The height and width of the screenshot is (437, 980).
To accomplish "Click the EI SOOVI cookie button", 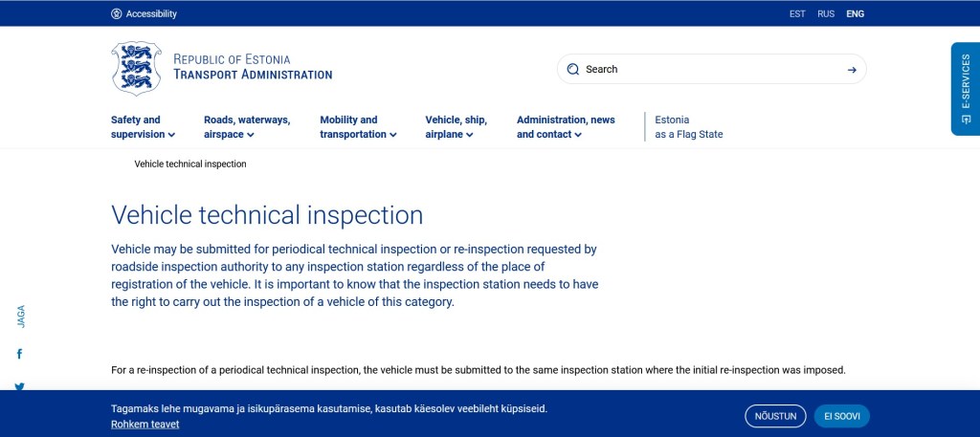I will pos(842,416).
